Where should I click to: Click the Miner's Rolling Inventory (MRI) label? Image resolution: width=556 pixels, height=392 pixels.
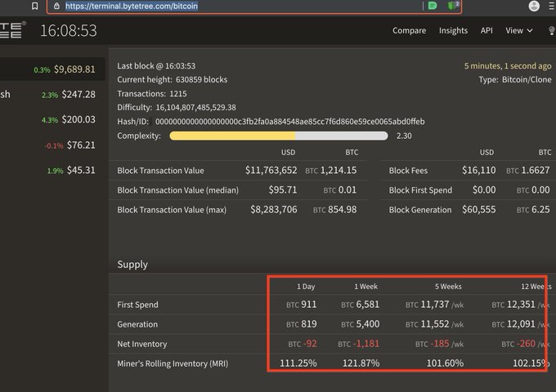click(173, 363)
